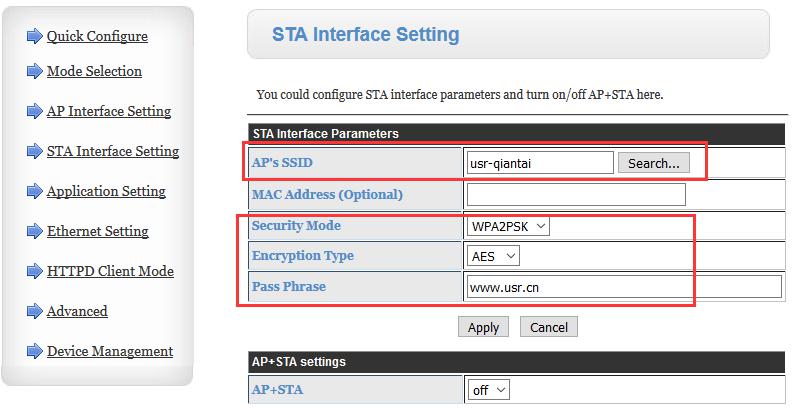Click the arrow icon beside HTTPD Client Mode
The image size is (799, 408).
[35, 271]
